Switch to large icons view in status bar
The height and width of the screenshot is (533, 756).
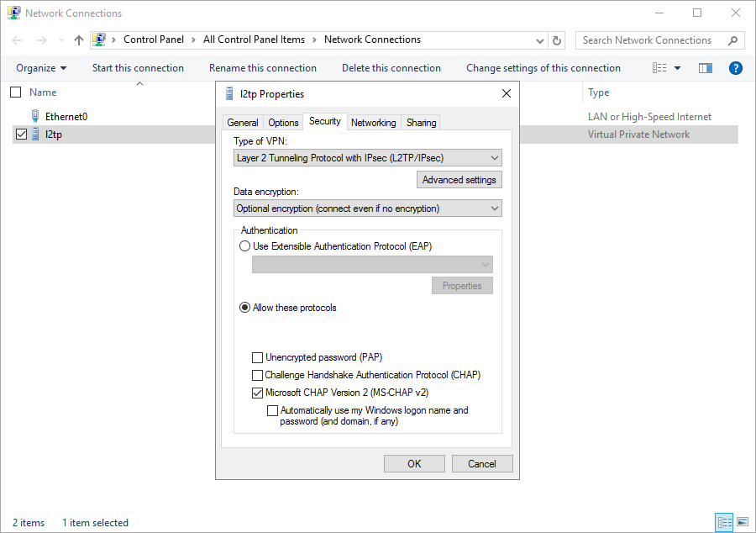[x=743, y=522]
